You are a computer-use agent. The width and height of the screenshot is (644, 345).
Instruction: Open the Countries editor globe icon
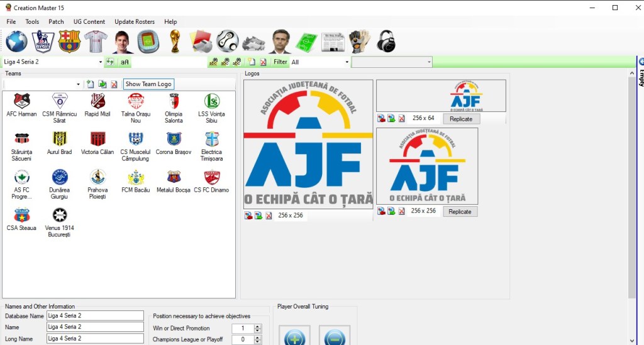(17, 41)
